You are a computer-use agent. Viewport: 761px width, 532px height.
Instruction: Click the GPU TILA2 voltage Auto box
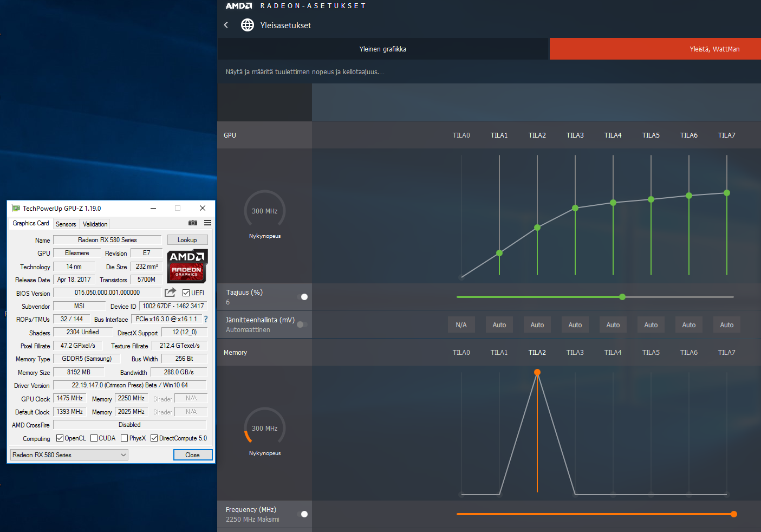pos(537,325)
